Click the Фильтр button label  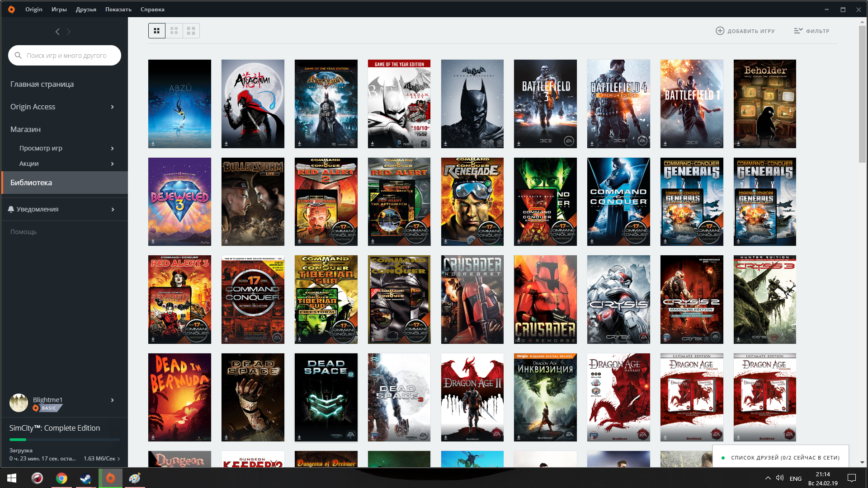[817, 31]
